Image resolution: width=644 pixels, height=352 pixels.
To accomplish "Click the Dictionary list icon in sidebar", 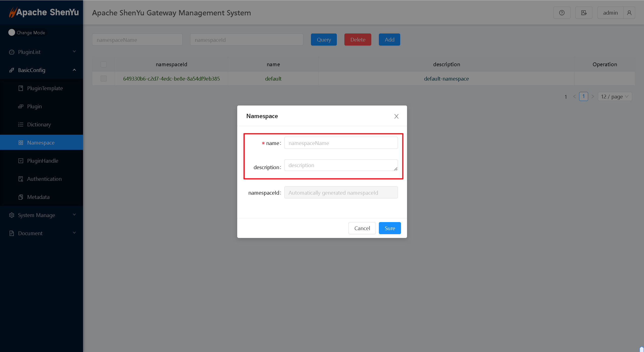I will pyautogui.click(x=21, y=125).
